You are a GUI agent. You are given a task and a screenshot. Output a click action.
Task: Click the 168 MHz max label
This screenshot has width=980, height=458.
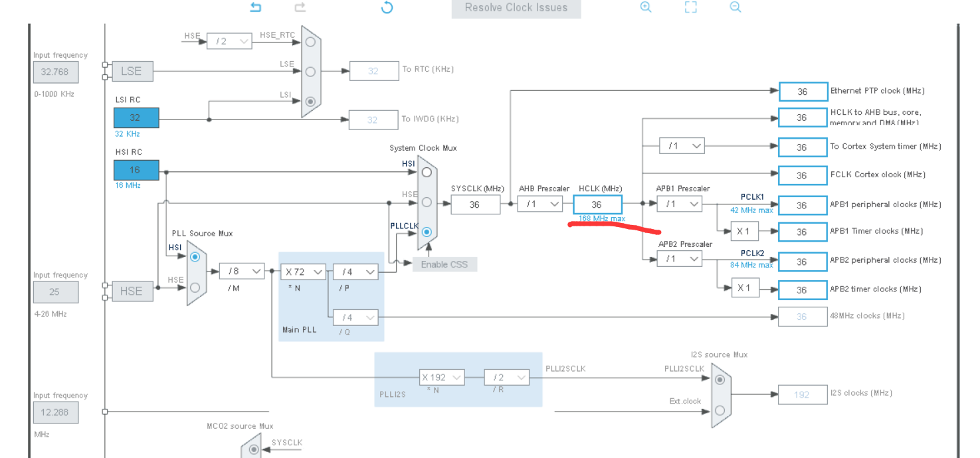602,218
